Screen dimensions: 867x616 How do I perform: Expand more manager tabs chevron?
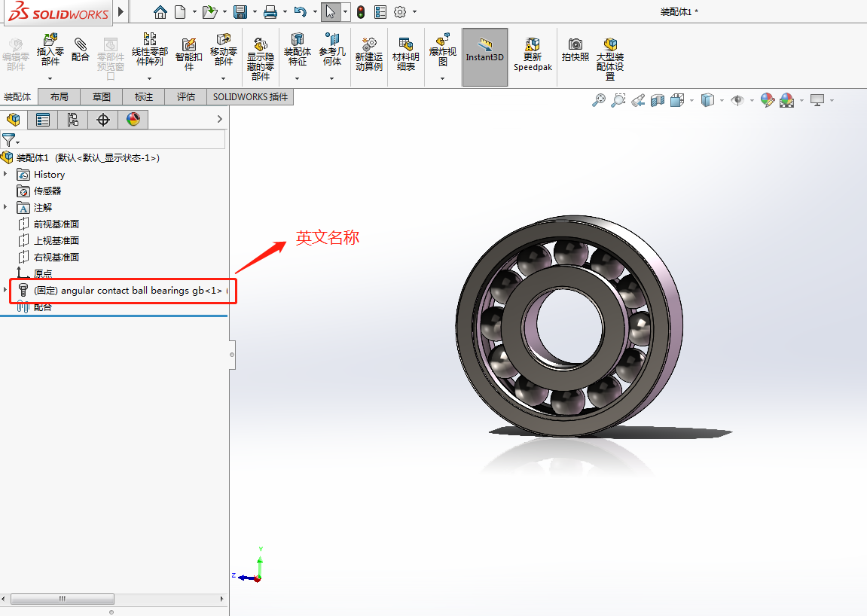click(219, 119)
